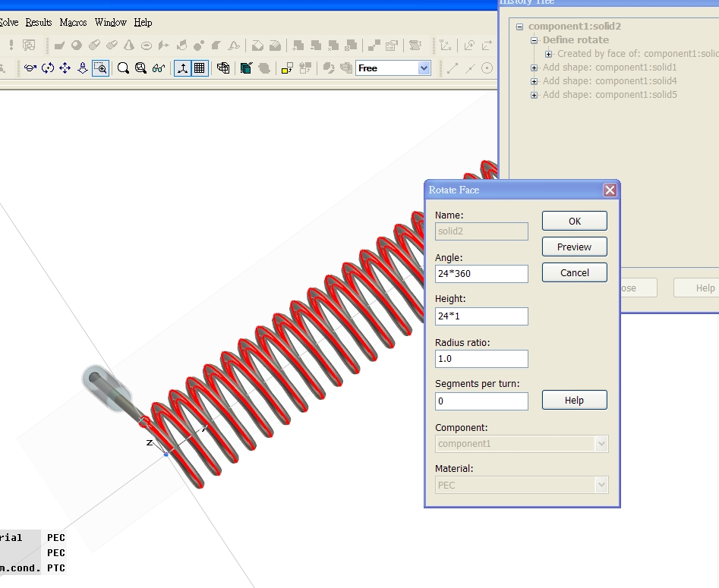Open the Solve menu
The width and height of the screenshot is (719, 588).
point(8,22)
